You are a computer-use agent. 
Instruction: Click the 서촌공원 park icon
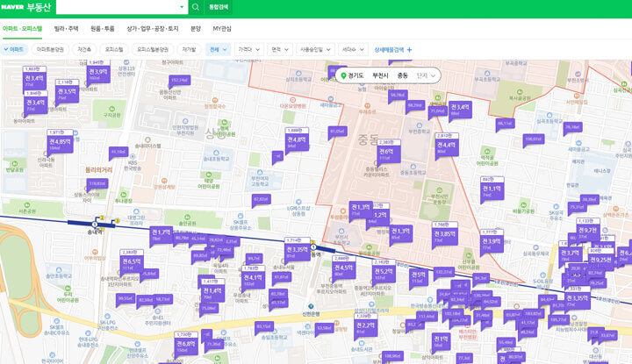27,205
